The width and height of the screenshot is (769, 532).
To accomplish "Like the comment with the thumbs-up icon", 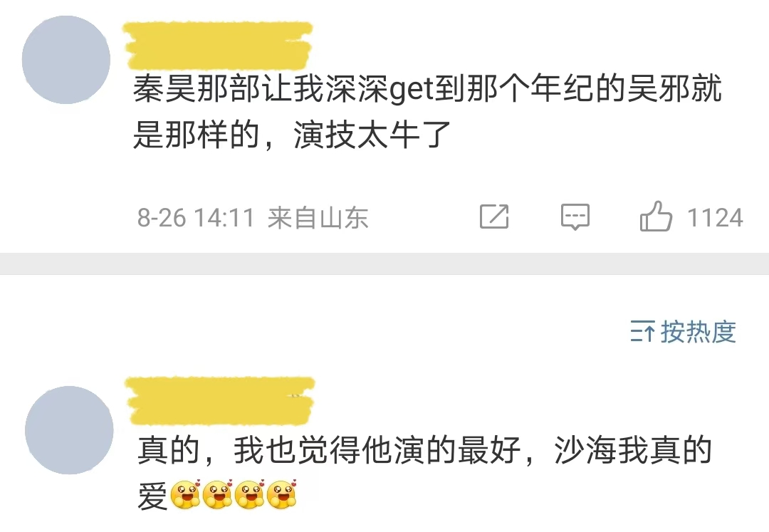I will coord(656,217).
